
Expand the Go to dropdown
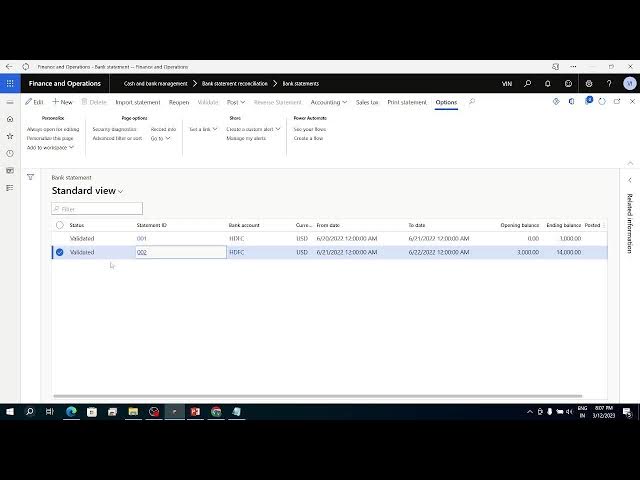click(x=160, y=138)
